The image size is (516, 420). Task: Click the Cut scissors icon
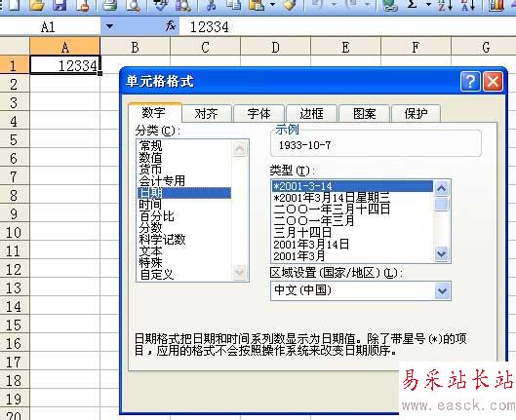click(x=212, y=5)
